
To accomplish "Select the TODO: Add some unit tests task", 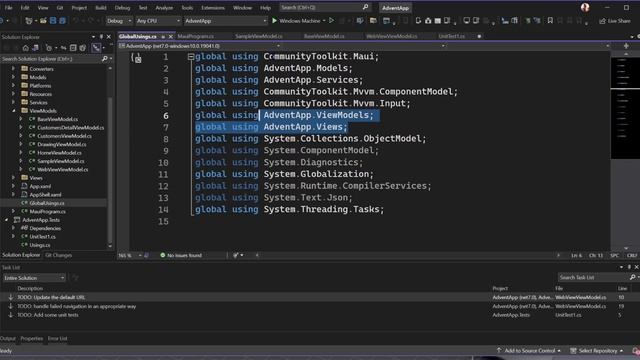I will pos(48,315).
